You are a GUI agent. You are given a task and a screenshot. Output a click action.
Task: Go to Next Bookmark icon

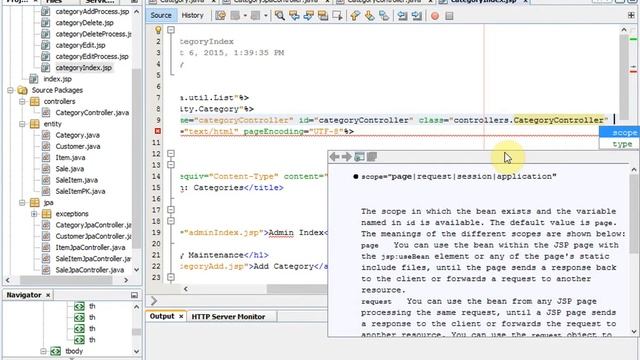(x=369, y=16)
